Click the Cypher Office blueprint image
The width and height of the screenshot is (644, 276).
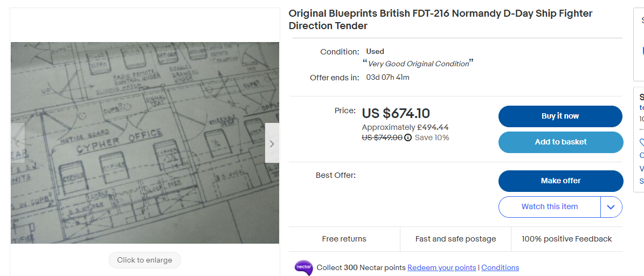pos(144,143)
